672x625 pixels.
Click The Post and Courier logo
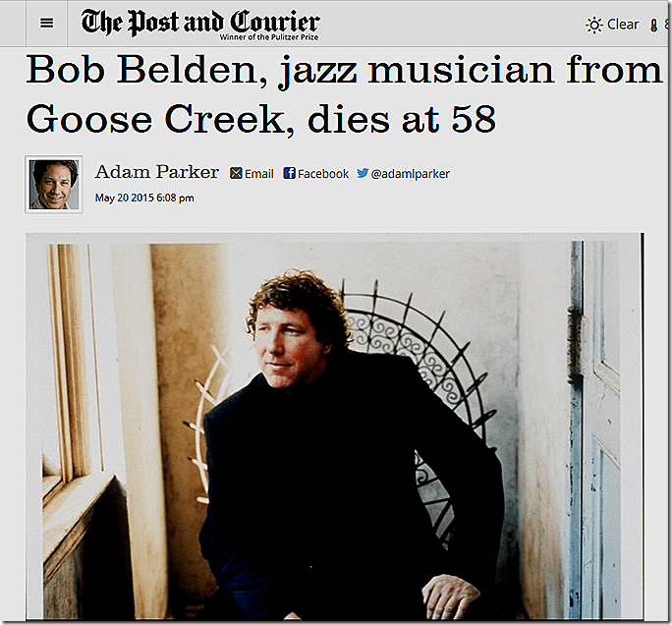tap(200, 24)
